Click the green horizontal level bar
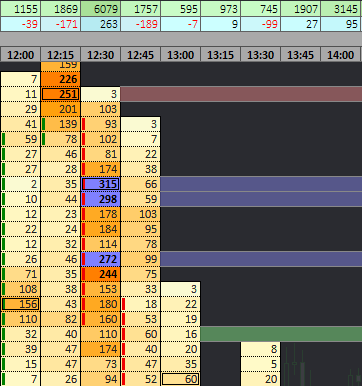This screenshot has height=386, width=362. tap(281, 334)
